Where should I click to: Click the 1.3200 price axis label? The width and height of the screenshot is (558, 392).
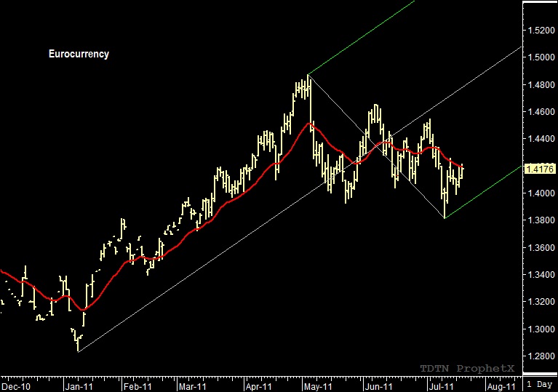(541, 302)
